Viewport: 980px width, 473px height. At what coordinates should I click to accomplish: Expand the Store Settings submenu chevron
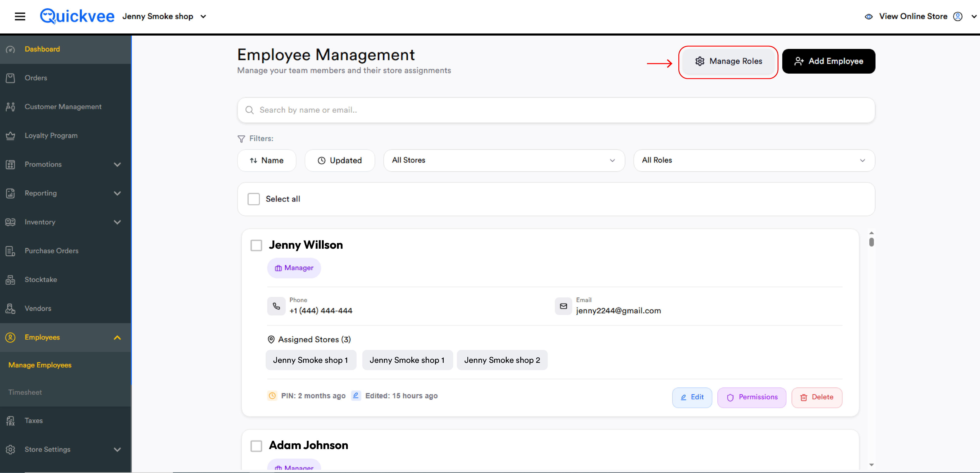(117, 450)
